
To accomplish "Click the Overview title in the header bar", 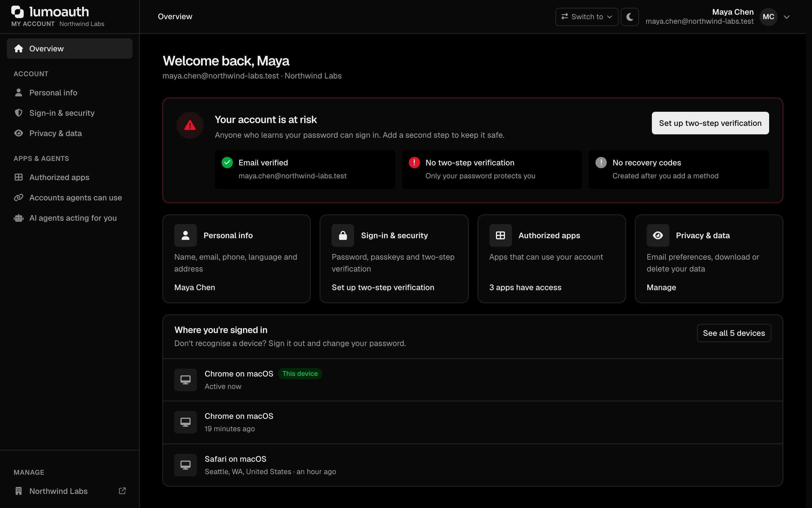I will click(175, 17).
